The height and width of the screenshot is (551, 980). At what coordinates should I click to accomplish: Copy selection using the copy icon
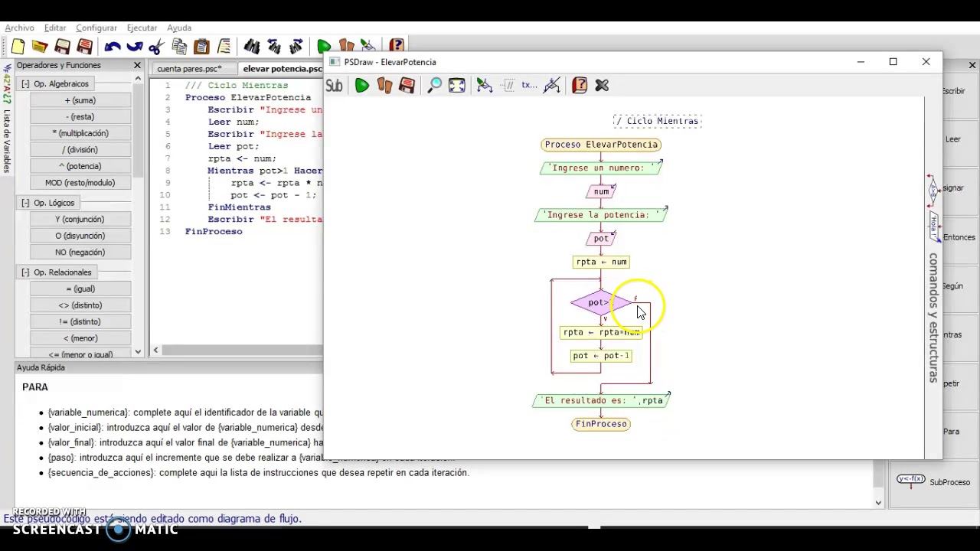pos(179,47)
